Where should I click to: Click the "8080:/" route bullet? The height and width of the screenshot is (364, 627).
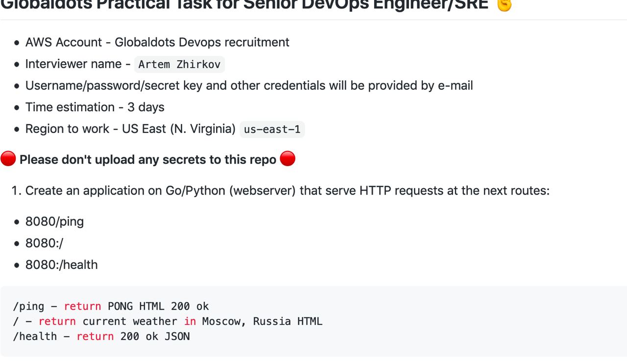(44, 243)
